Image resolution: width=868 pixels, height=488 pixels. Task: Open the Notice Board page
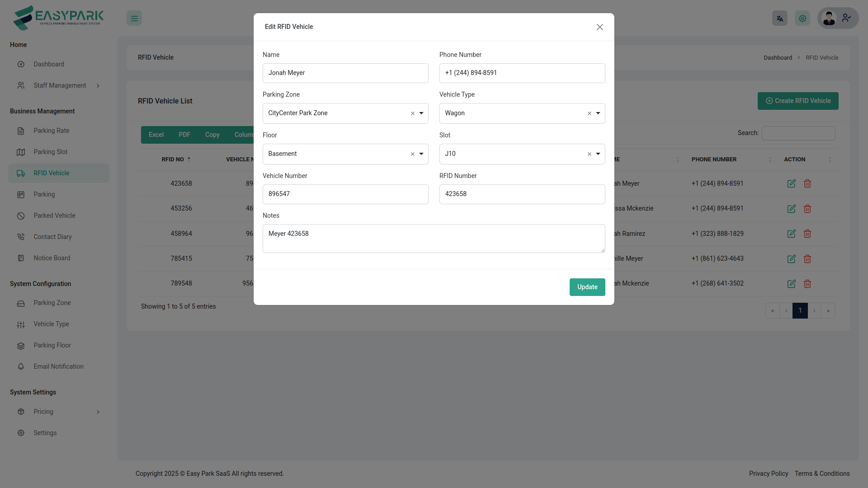coord(52,258)
